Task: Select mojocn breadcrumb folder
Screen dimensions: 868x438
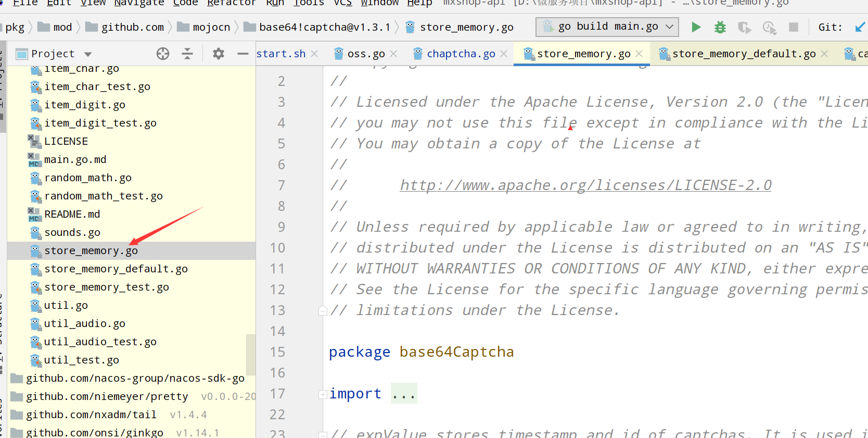Action: 204,27
